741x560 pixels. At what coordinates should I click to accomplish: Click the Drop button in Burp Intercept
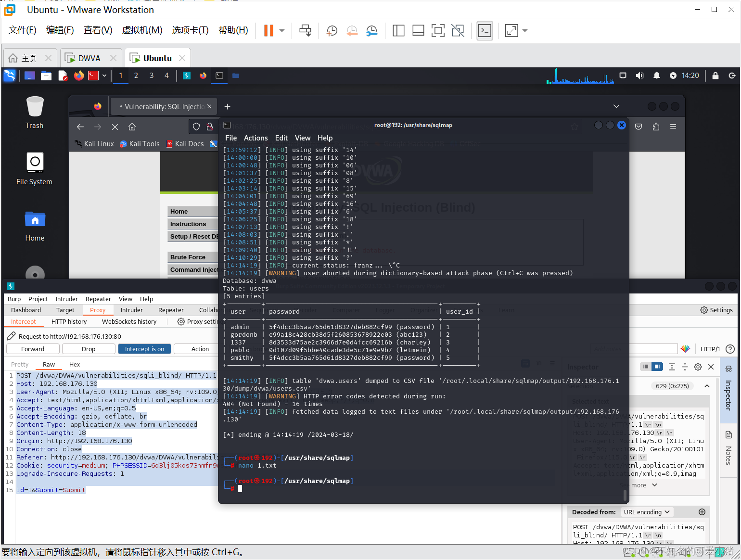point(89,349)
